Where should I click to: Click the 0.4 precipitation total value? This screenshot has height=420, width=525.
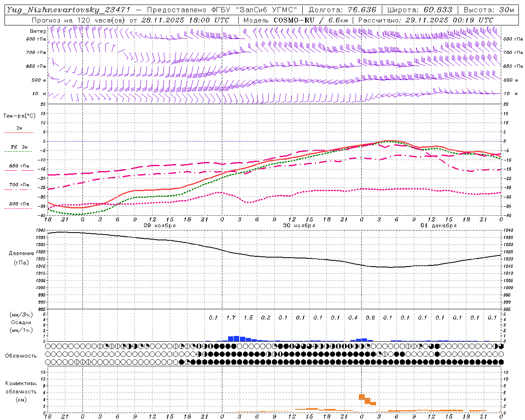click(353, 317)
